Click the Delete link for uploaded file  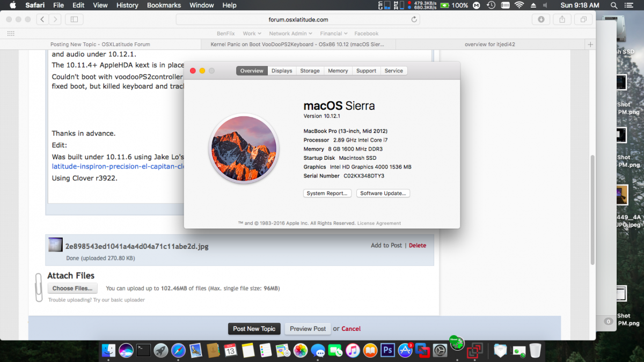click(417, 246)
